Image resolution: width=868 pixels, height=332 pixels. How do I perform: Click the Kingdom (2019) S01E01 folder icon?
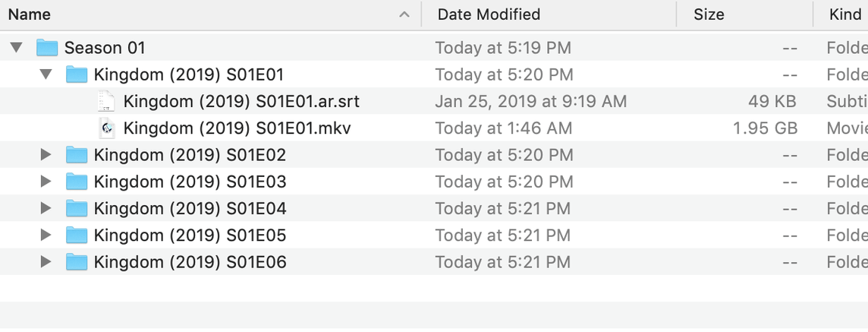click(77, 74)
